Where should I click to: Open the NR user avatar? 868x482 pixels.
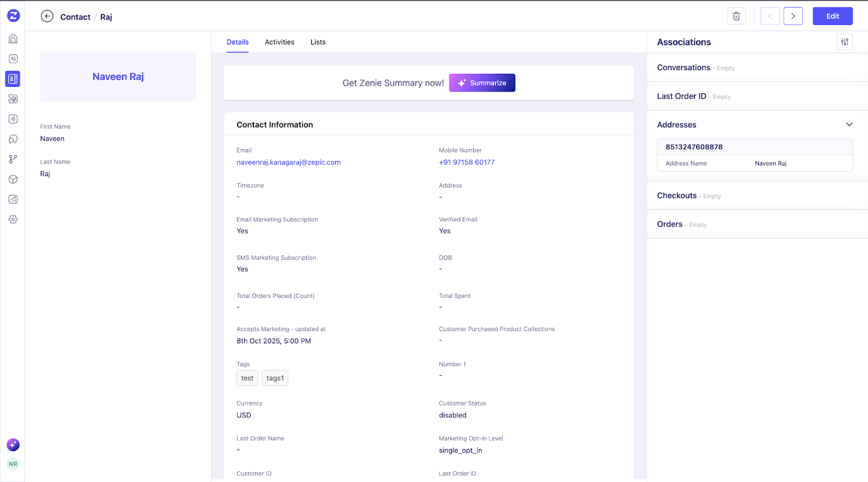(x=13, y=464)
